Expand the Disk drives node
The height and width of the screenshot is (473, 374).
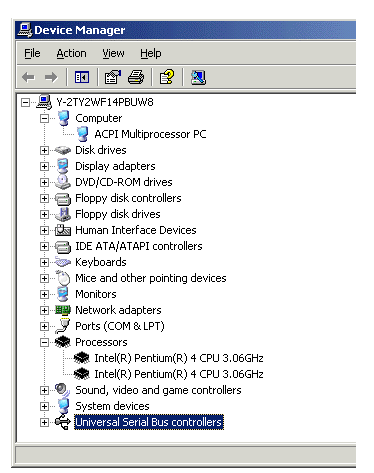(x=44, y=150)
